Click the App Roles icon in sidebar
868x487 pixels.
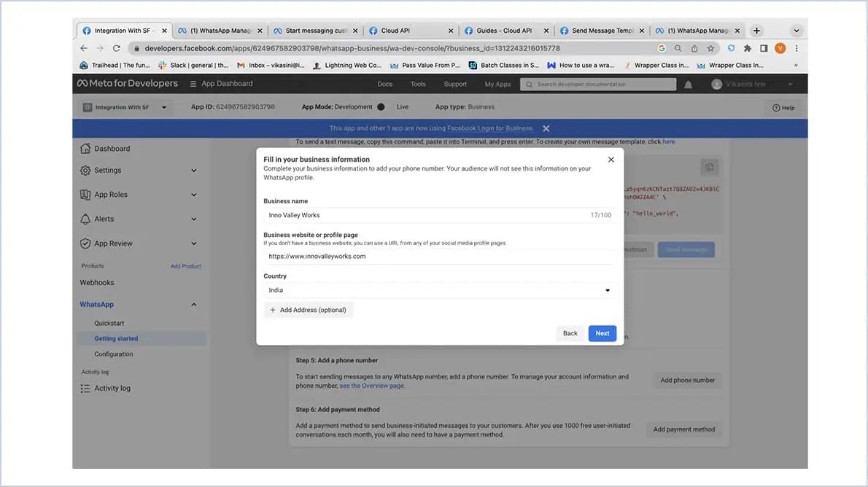(x=85, y=195)
